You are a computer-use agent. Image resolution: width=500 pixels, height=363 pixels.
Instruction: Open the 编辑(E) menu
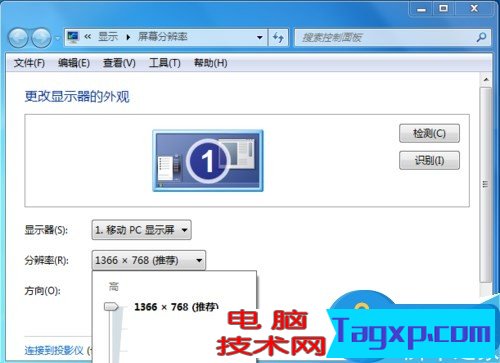click(74, 63)
